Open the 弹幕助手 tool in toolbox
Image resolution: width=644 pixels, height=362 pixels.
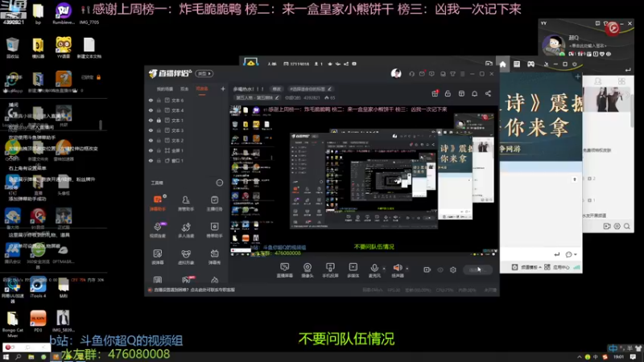158,203
